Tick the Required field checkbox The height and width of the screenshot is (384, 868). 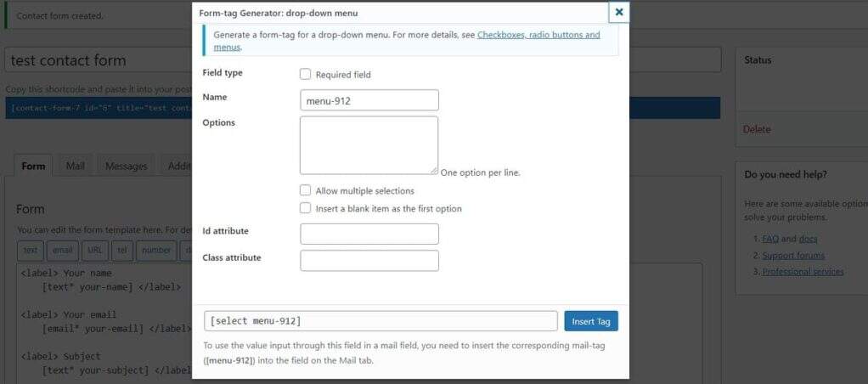pyautogui.click(x=306, y=74)
